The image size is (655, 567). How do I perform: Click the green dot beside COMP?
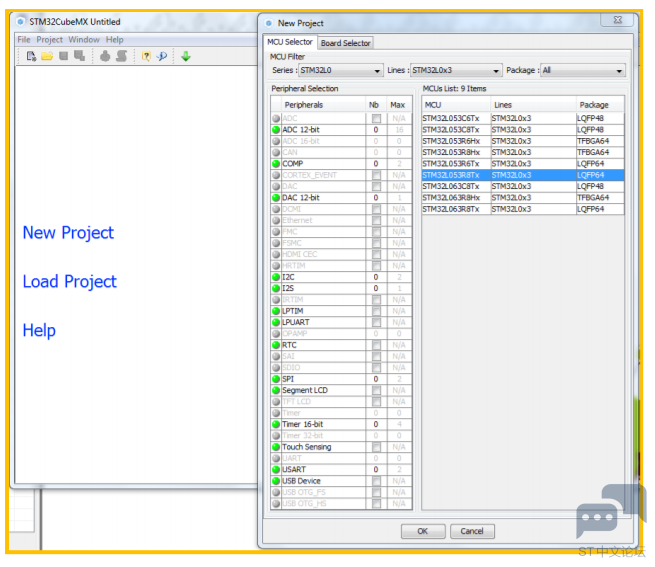click(x=276, y=164)
